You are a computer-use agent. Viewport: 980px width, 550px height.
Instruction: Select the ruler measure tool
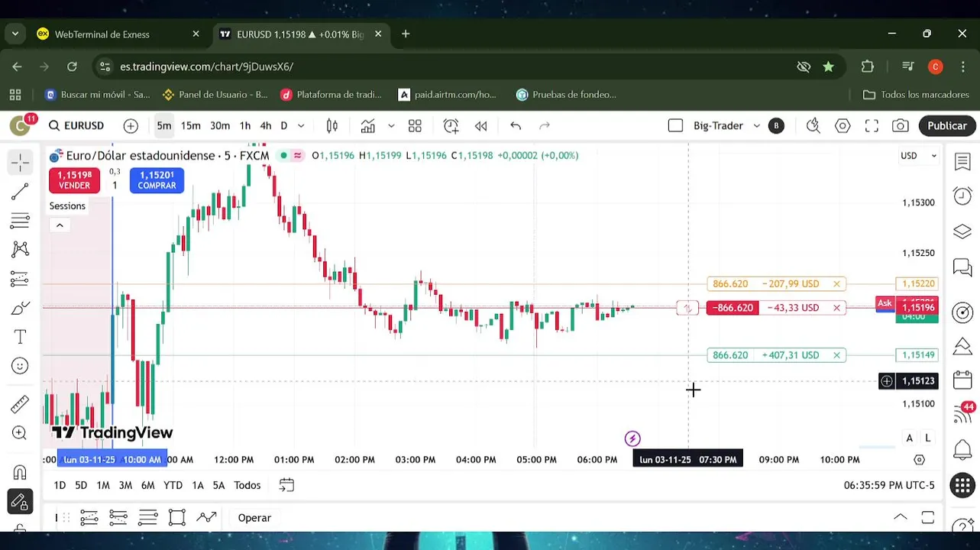(20, 403)
